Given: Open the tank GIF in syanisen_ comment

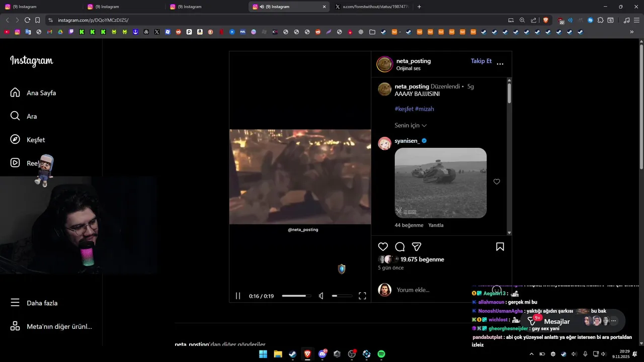Looking at the screenshot, I should coord(441,183).
